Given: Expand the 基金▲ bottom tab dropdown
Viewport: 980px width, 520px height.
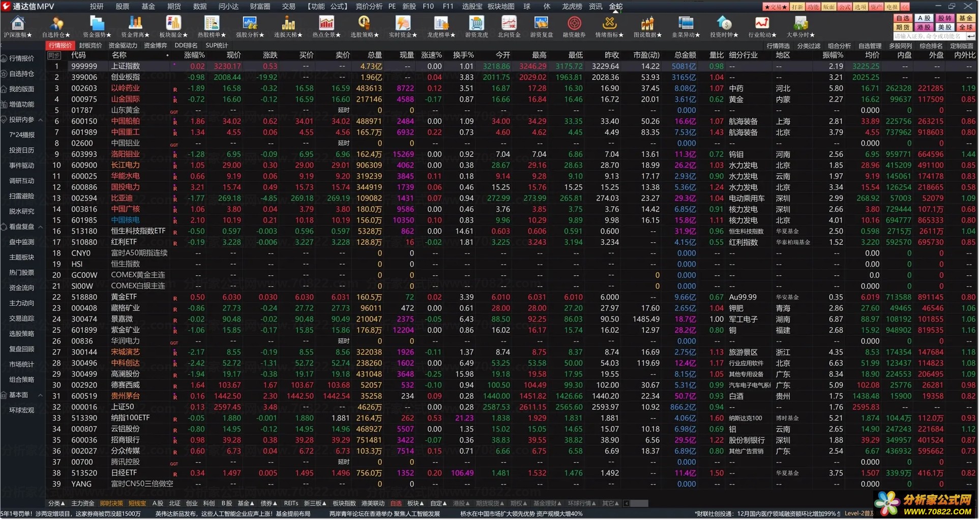Looking at the screenshot, I should pos(246,504).
